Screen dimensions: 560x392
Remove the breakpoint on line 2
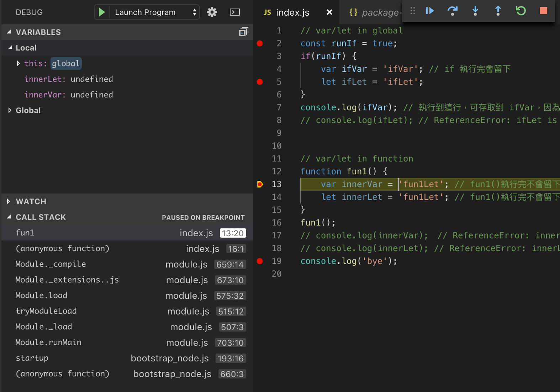click(260, 43)
